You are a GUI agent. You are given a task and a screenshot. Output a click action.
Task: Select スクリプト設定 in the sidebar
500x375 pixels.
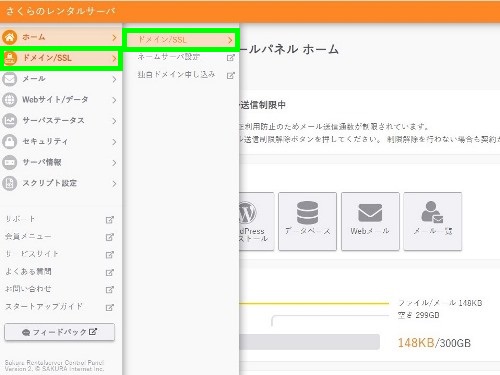point(61,183)
